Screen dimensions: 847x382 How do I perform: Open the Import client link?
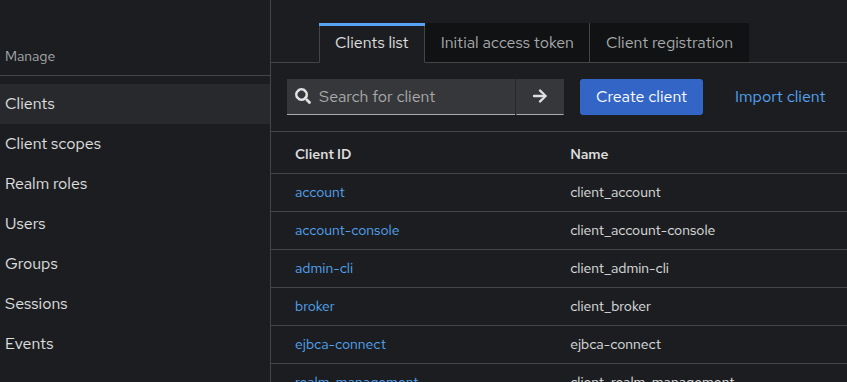coord(779,97)
